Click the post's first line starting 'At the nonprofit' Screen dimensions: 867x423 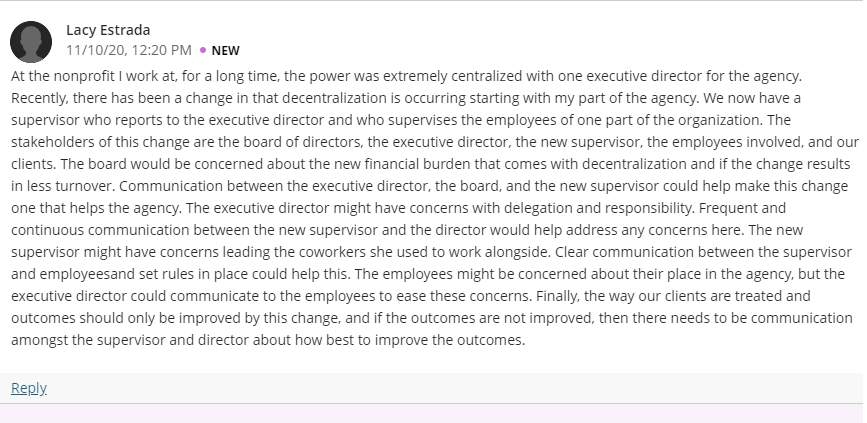click(406, 76)
